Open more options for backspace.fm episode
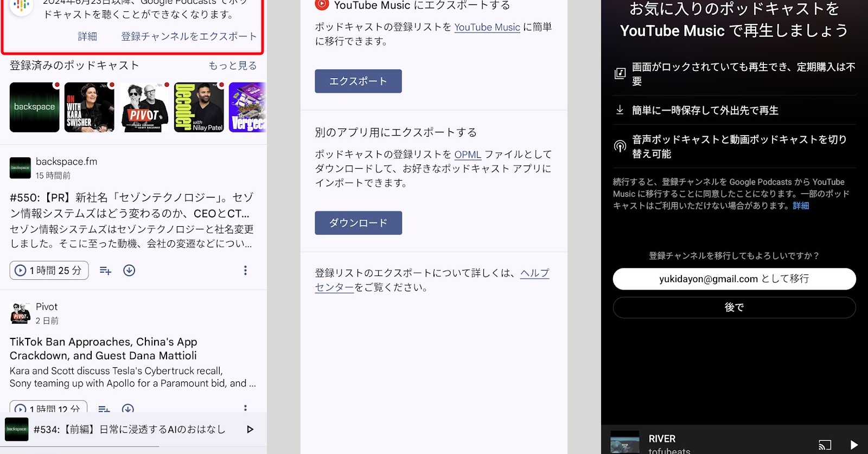 click(245, 271)
